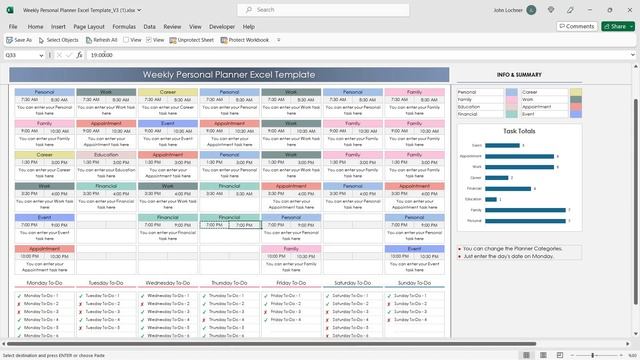Switch to Page Layout view in status bar
This screenshot has height=360, width=640.
click(x=543, y=356)
